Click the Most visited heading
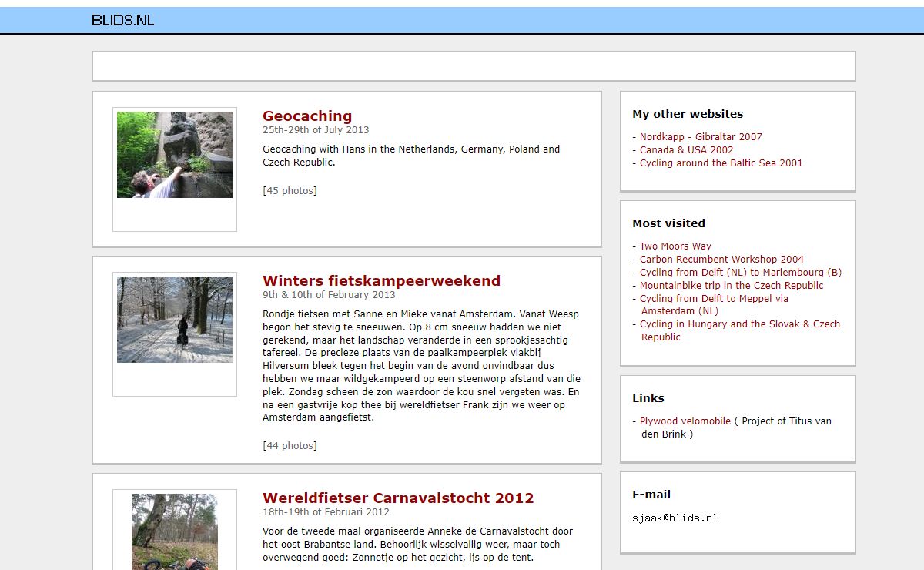This screenshot has width=924, height=570. 668,223
